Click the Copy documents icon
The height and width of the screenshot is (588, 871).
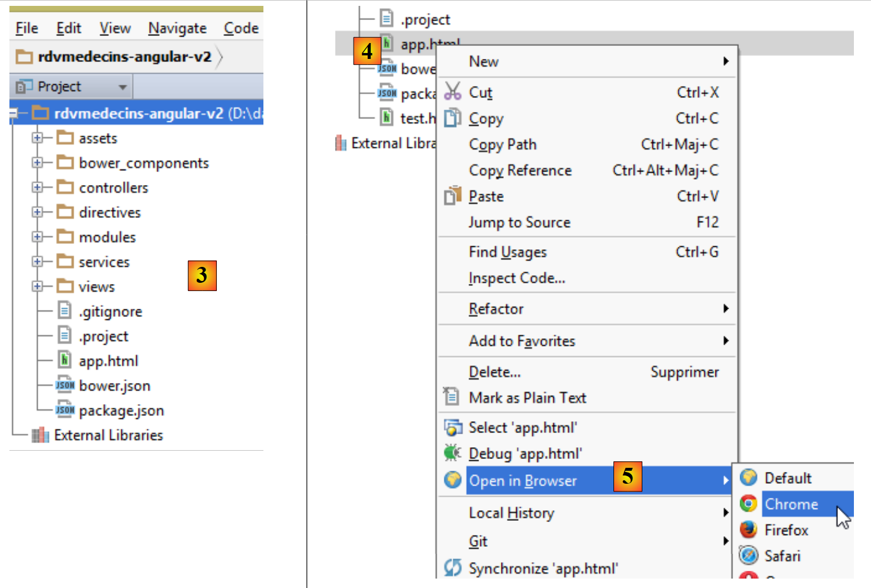[452, 118]
